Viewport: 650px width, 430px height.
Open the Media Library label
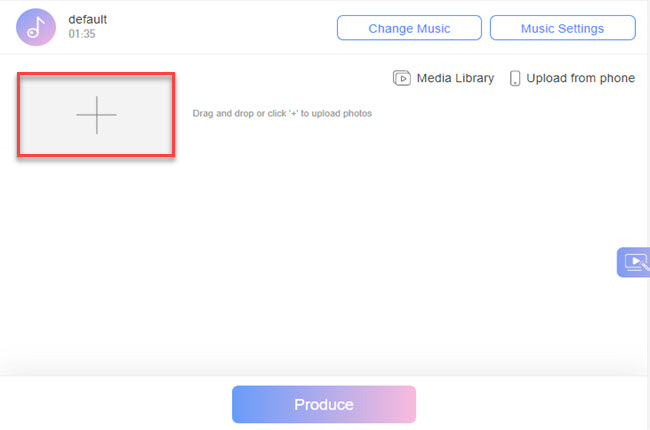(456, 78)
